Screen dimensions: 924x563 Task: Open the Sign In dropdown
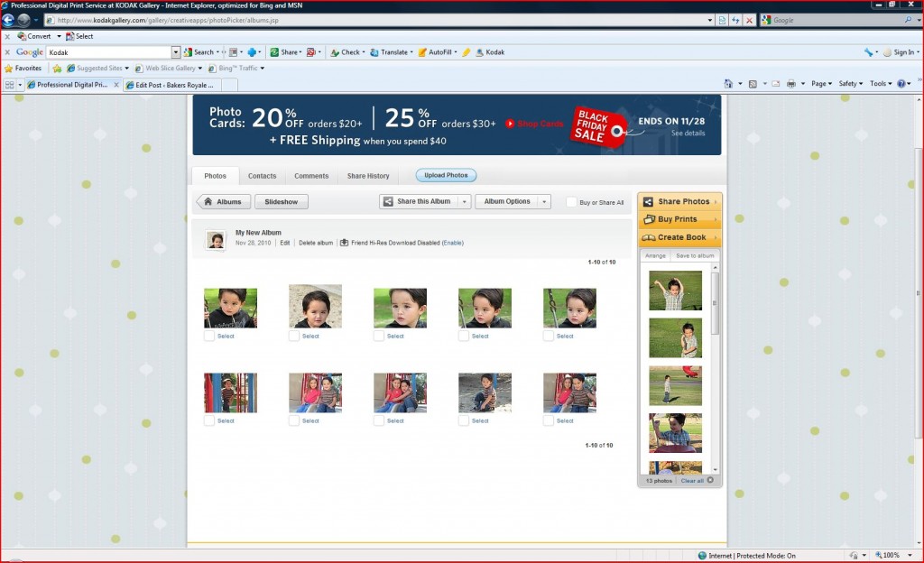coord(918,51)
